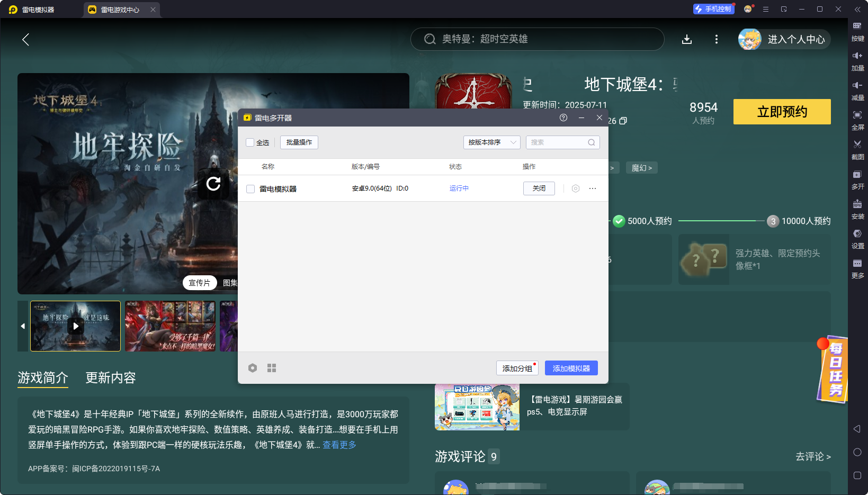Go back using the left arrow

pos(25,39)
